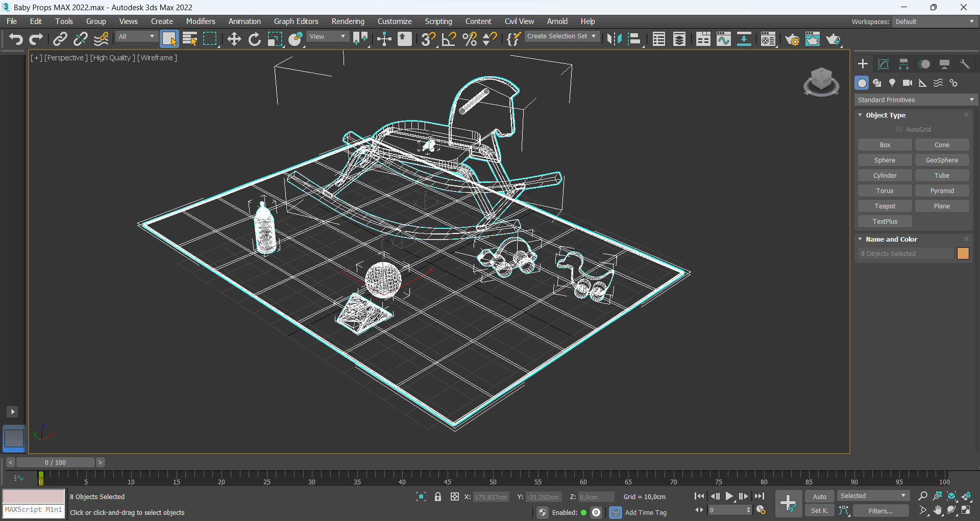This screenshot has height=521, width=980.
Task: Open the Selected key filter dropdown
Action: pyautogui.click(x=873, y=496)
